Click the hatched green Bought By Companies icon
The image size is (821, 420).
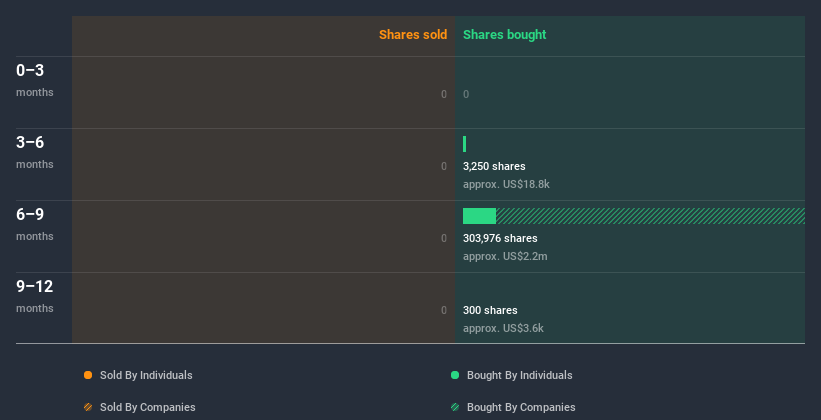(455, 407)
